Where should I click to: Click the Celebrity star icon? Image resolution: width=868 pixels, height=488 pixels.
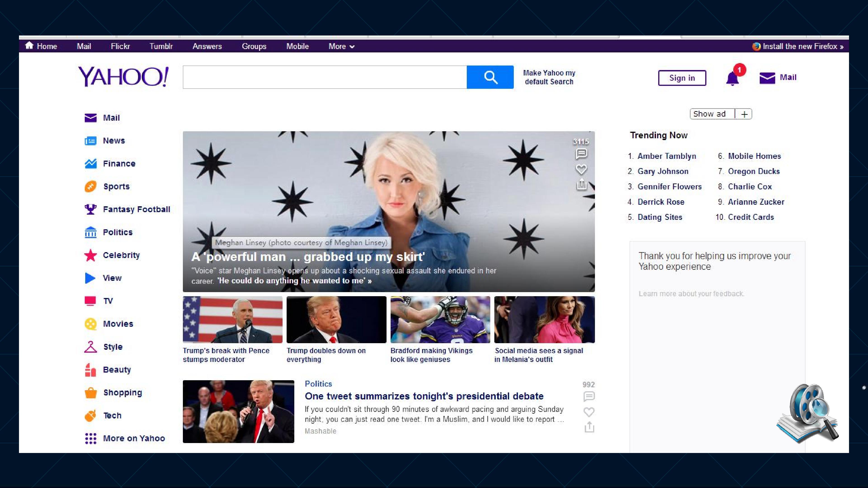90,255
